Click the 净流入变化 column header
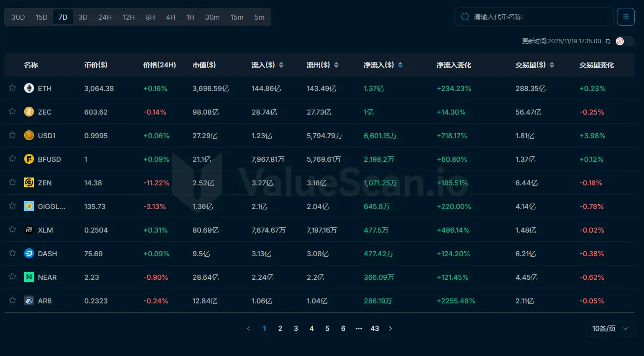Image resolution: width=644 pixels, height=356 pixels. coord(454,65)
